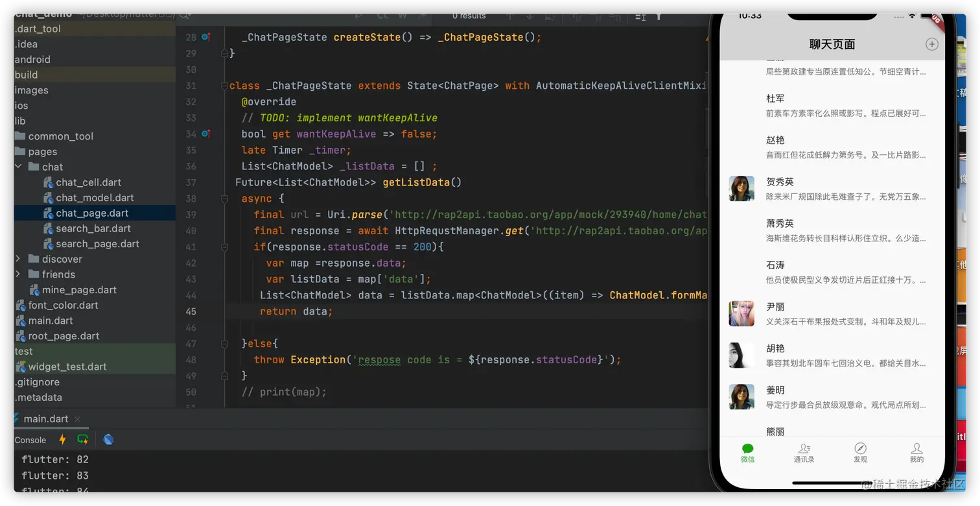Select the .gitignore file
980x506 pixels.
(x=37, y=382)
